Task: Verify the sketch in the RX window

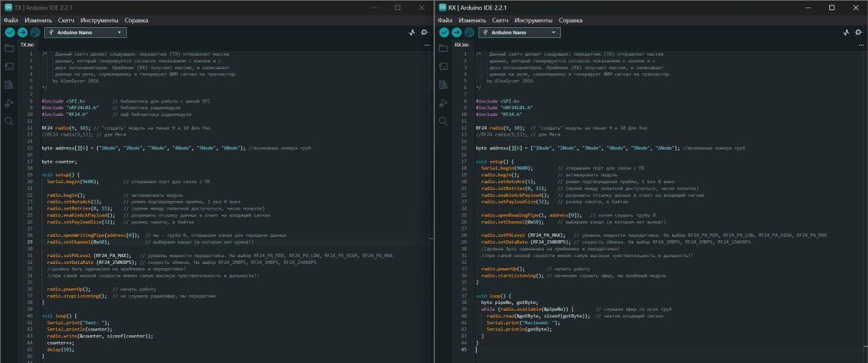Action: point(443,32)
